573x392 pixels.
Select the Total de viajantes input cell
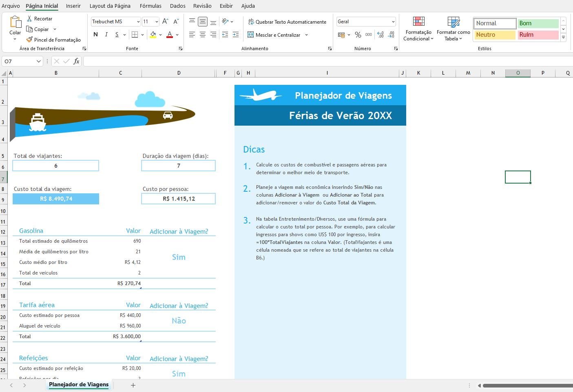pos(56,166)
